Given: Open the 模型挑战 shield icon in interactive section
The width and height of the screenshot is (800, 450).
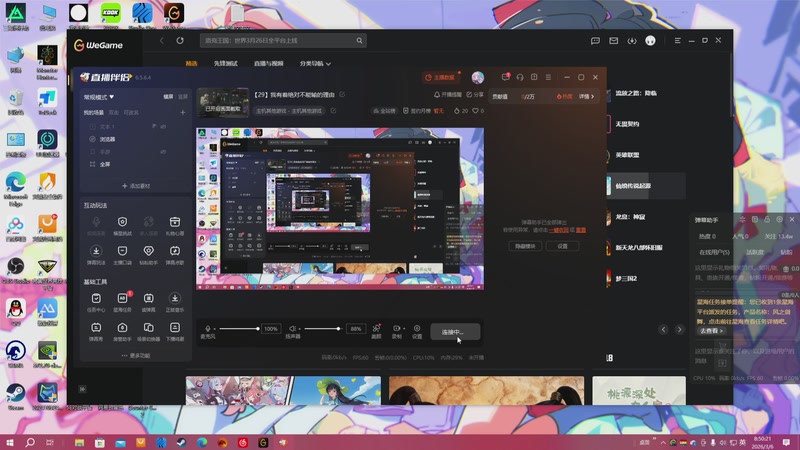Looking at the screenshot, I should click(122, 222).
